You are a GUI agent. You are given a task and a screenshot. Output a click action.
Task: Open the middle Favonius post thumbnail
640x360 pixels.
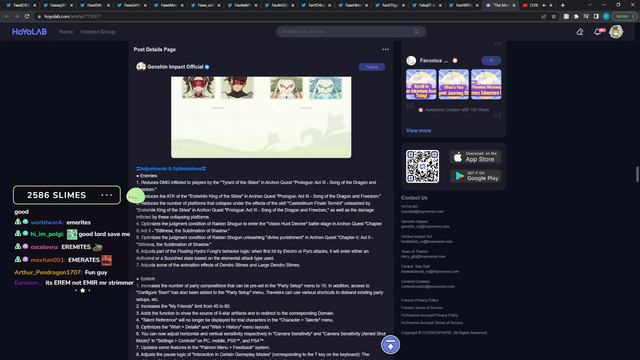453,84
